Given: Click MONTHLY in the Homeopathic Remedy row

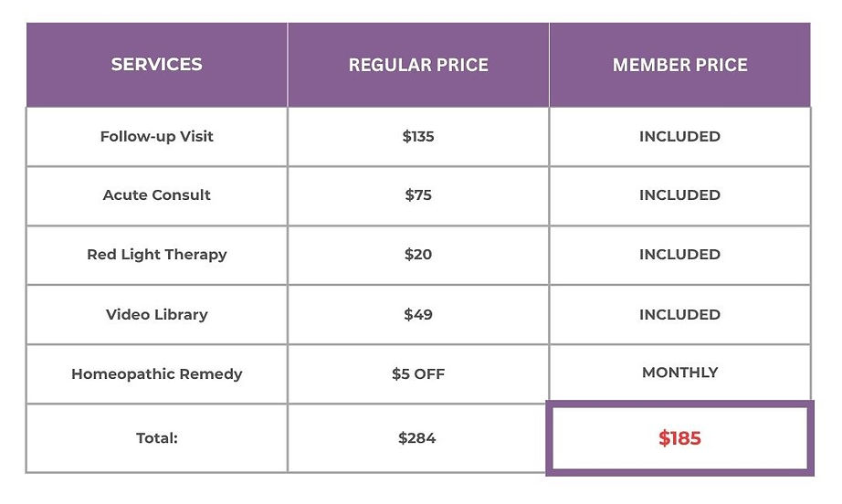Looking at the screenshot, I should (679, 373).
